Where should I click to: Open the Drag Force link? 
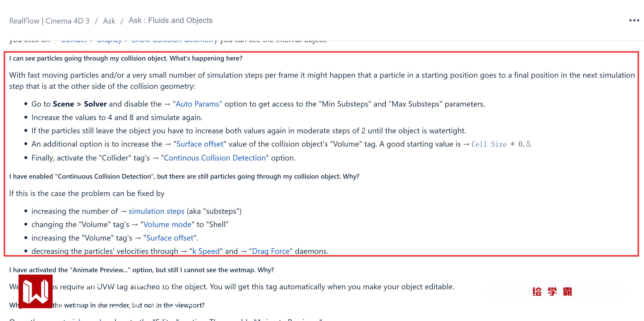[271, 251]
